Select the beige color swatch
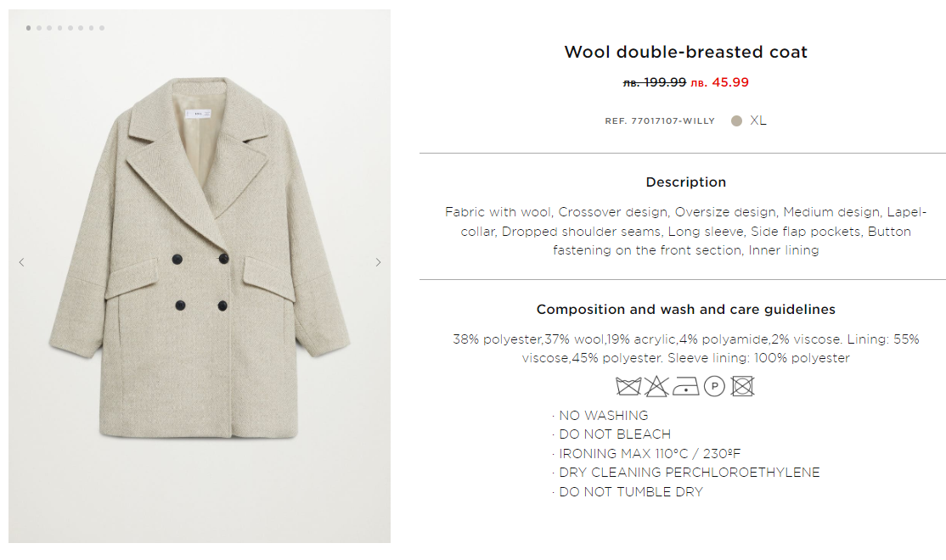This screenshot has height=560, width=946. pyautogui.click(x=736, y=120)
